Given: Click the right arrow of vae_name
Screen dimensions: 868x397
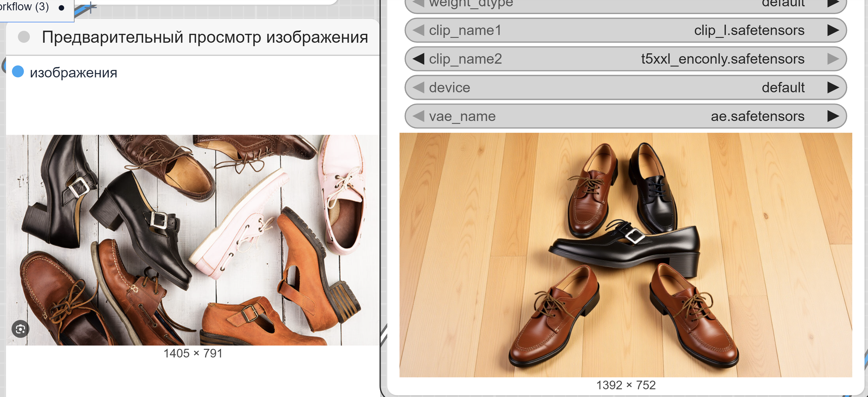Looking at the screenshot, I should pos(833,116).
